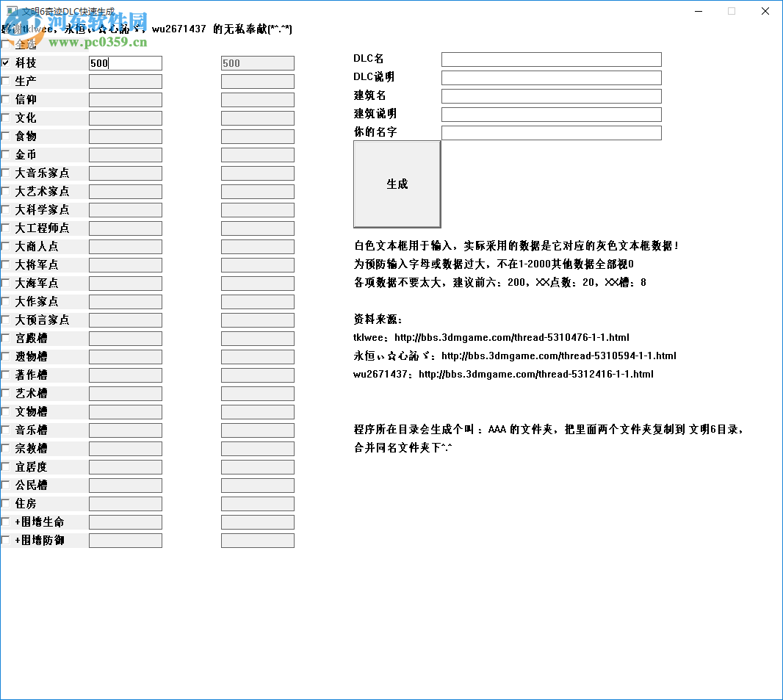Enable the 信仰 checkbox
783x700 pixels.
tap(7, 99)
